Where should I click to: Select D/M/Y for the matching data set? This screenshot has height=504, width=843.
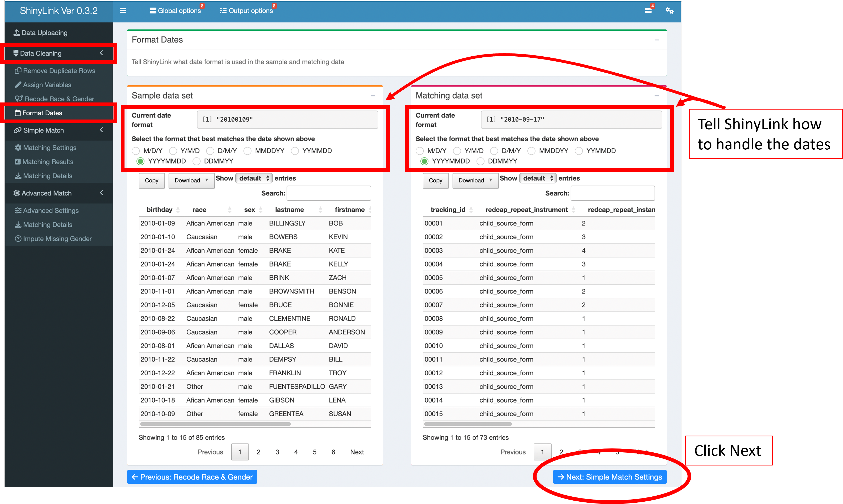click(494, 151)
